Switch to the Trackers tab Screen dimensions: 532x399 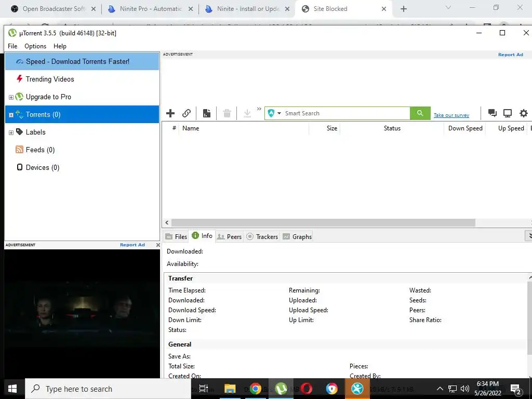[x=262, y=236]
